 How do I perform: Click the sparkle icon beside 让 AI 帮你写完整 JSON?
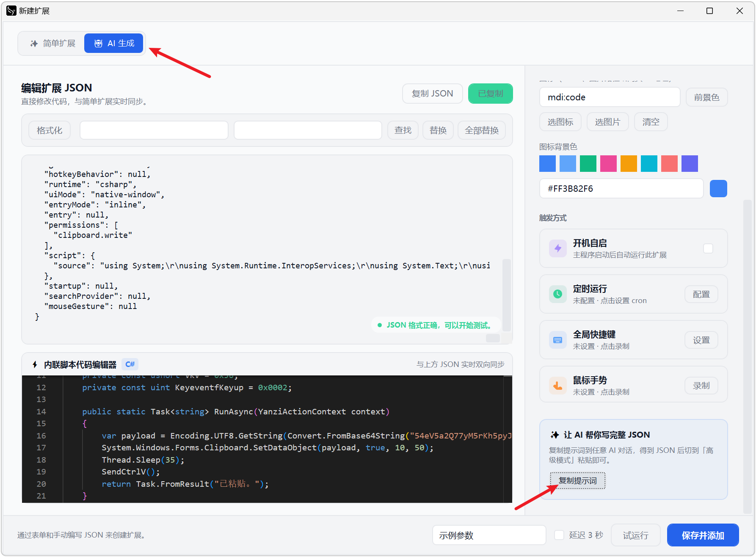coord(555,435)
